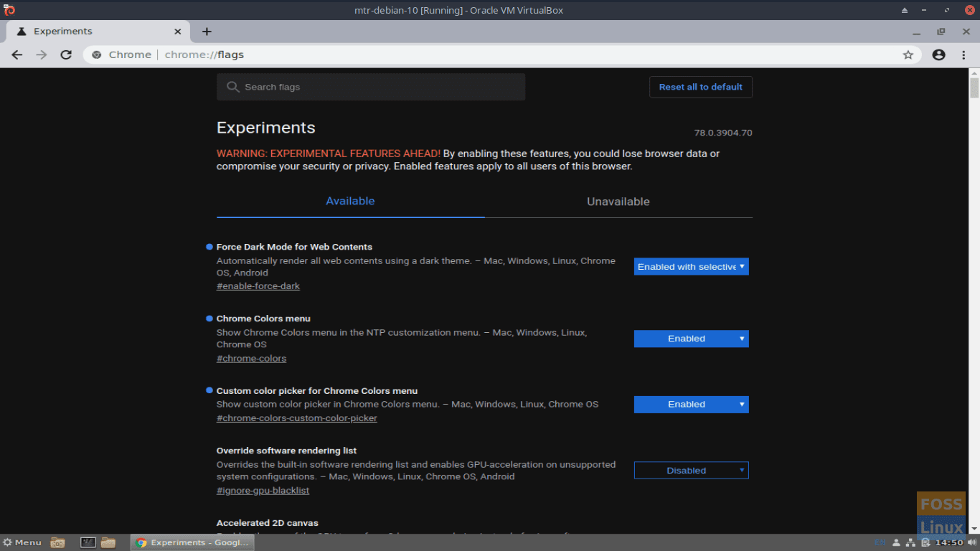Open the power manager tray icon
The width and height of the screenshot is (980, 551).
925,543
